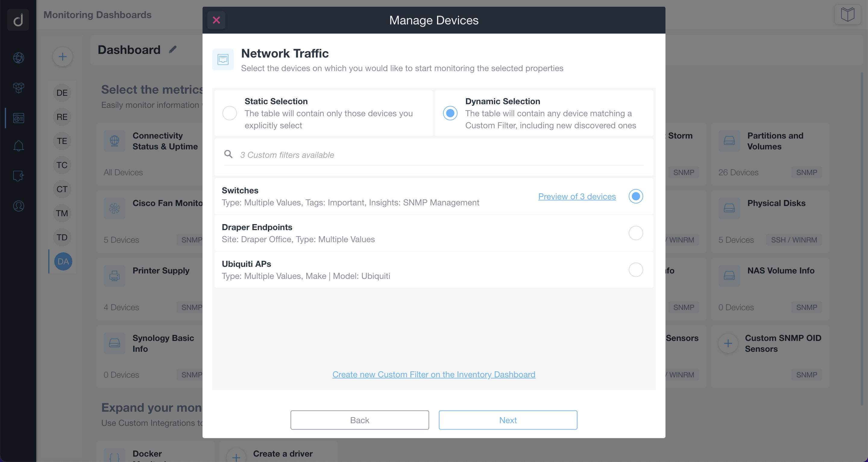Image resolution: width=868 pixels, height=462 pixels.
Task: Switch to the DE dashboard tab
Action: [62, 92]
